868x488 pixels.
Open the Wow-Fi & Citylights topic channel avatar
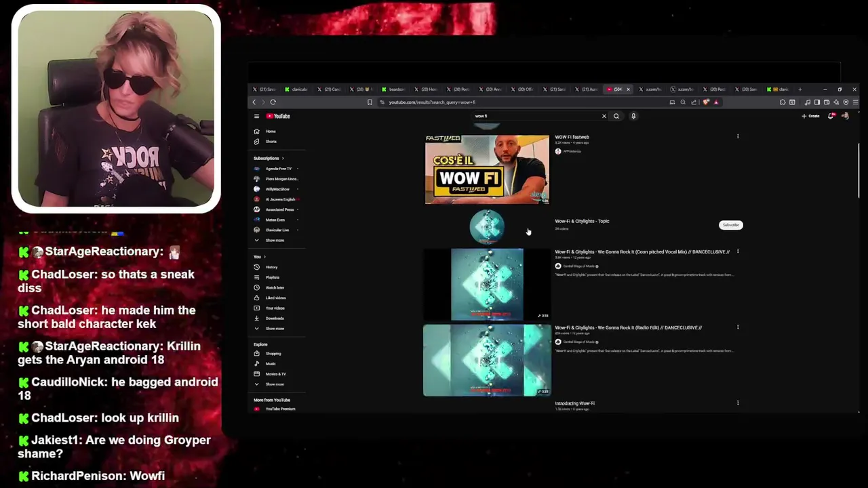(x=487, y=226)
